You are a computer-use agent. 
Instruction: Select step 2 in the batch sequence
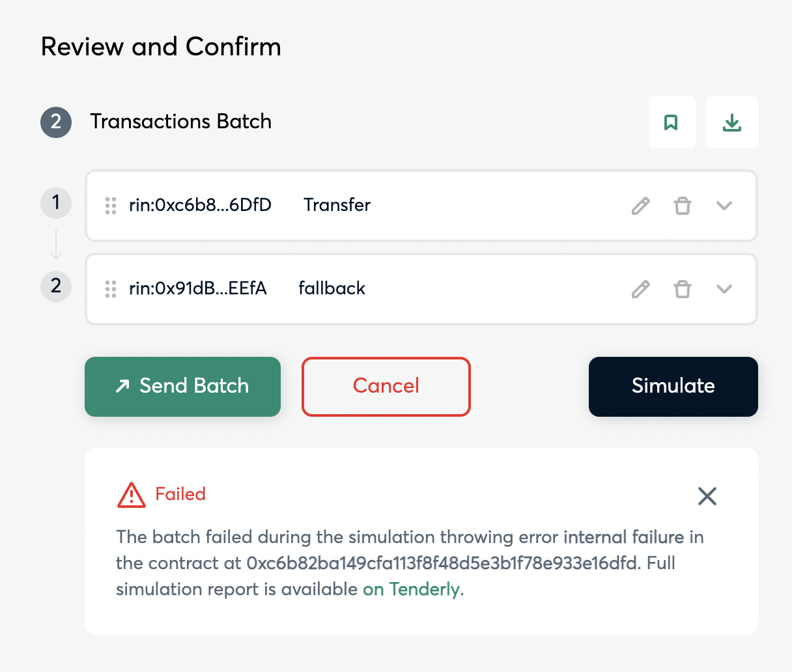click(x=56, y=286)
